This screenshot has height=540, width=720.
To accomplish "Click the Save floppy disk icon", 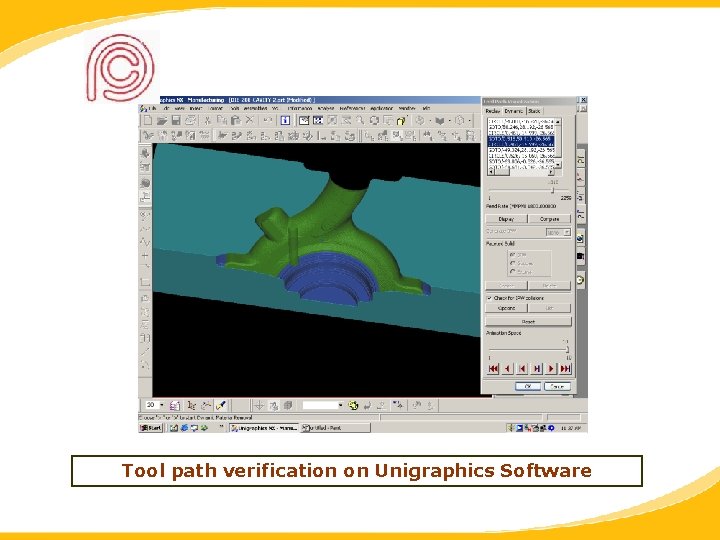I will [176, 120].
